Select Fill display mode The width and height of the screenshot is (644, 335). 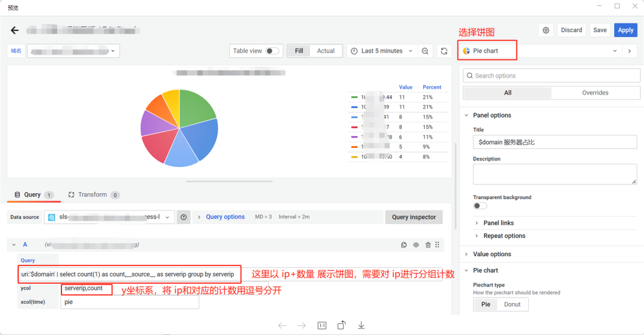point(299,51)
